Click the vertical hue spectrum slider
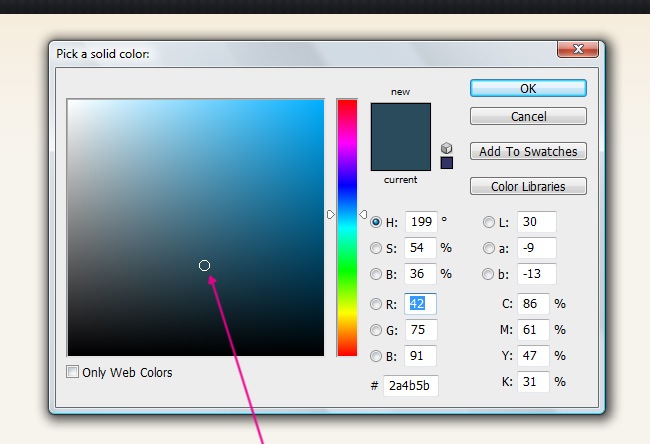 347,227
